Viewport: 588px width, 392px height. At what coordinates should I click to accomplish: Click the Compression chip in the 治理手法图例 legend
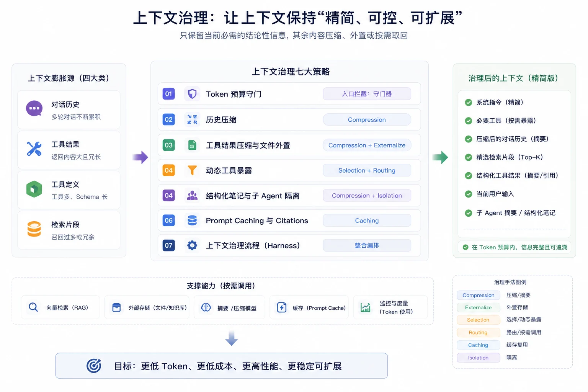pos(479,295)
